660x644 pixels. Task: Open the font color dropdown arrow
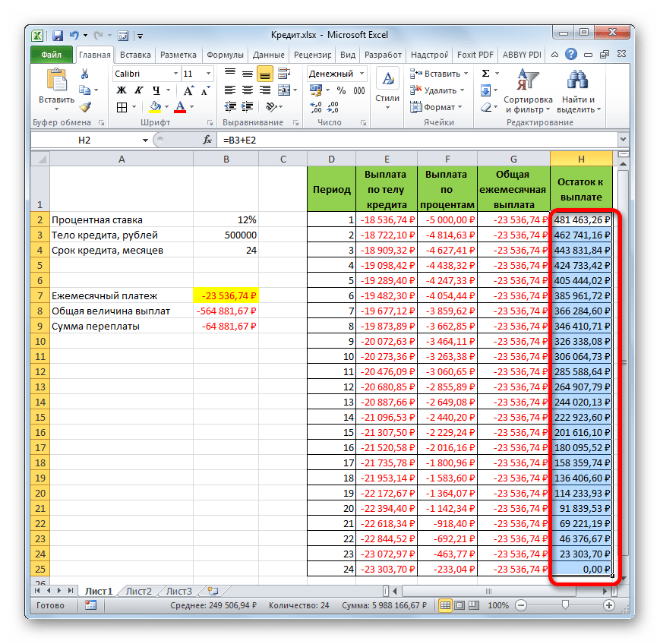point(192,107)
